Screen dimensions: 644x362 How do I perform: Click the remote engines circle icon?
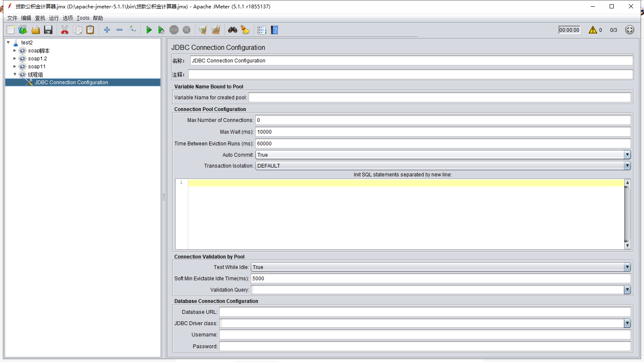(630, 30)
